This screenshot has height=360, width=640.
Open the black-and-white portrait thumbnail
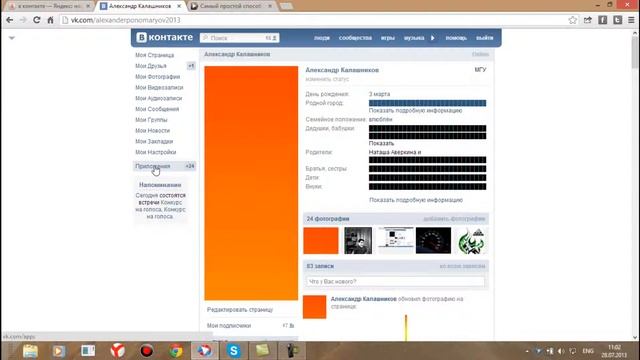tap(358, 241)
